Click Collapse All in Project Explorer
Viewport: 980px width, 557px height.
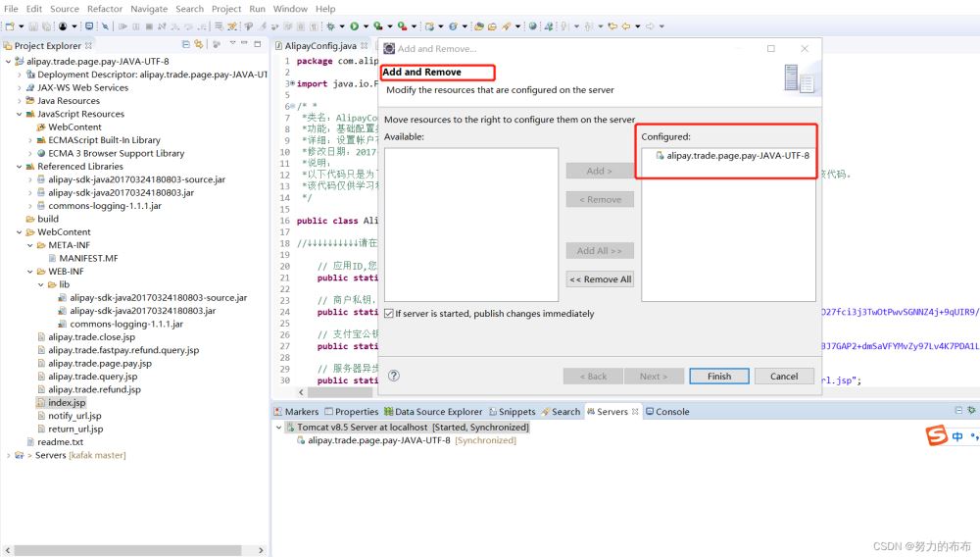186,45
